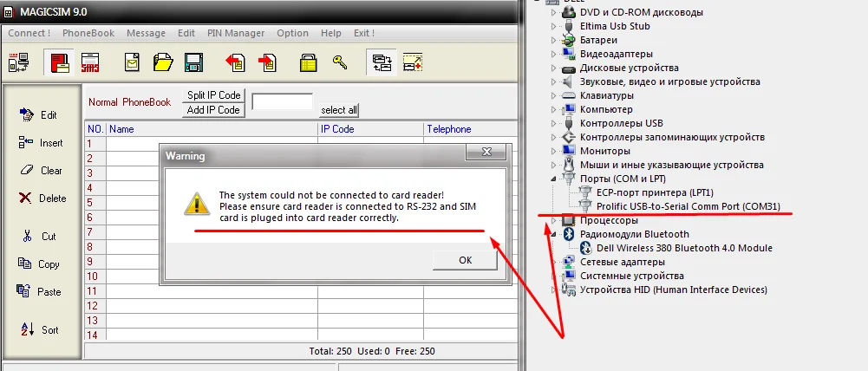
Task: Click the Name column header
Action: 212,129
